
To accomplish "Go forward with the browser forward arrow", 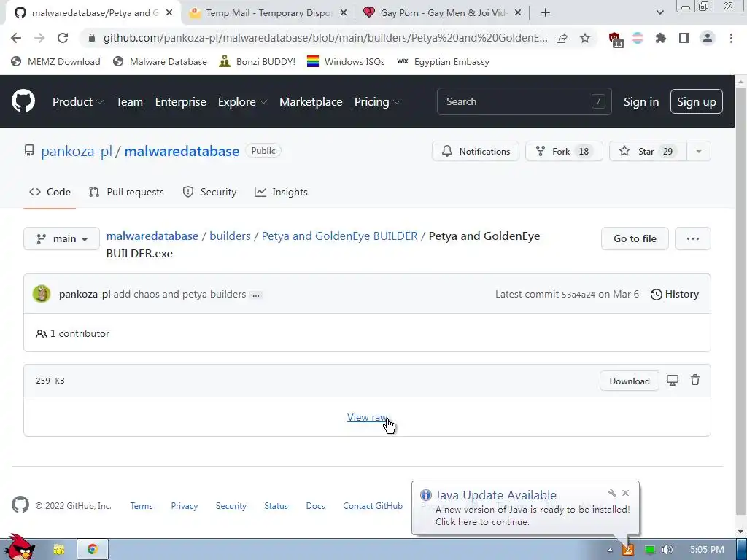I will tap(39, 38).
